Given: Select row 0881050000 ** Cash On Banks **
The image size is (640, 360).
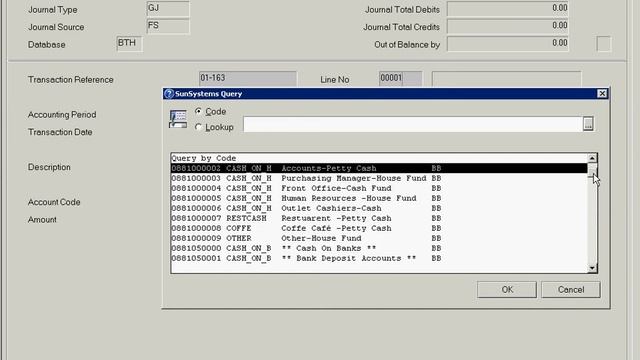Looking at the screenshot, I should (x=379, y=248).
